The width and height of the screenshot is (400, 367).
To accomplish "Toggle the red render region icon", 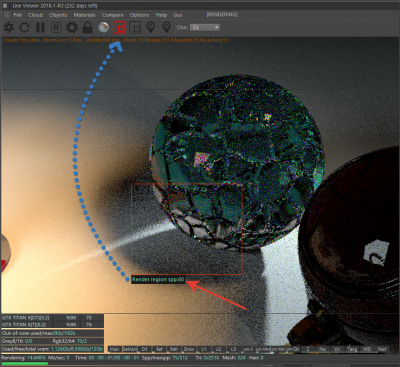I will (x=120, y=28).
